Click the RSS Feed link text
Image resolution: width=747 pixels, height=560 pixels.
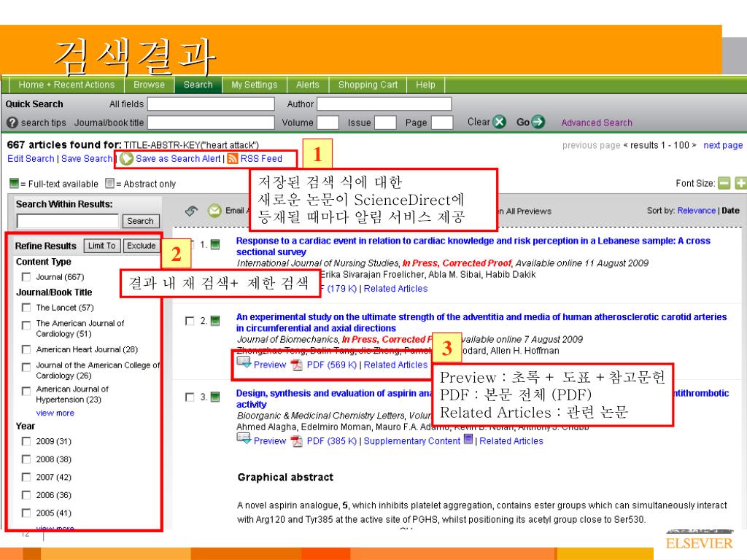261,158
